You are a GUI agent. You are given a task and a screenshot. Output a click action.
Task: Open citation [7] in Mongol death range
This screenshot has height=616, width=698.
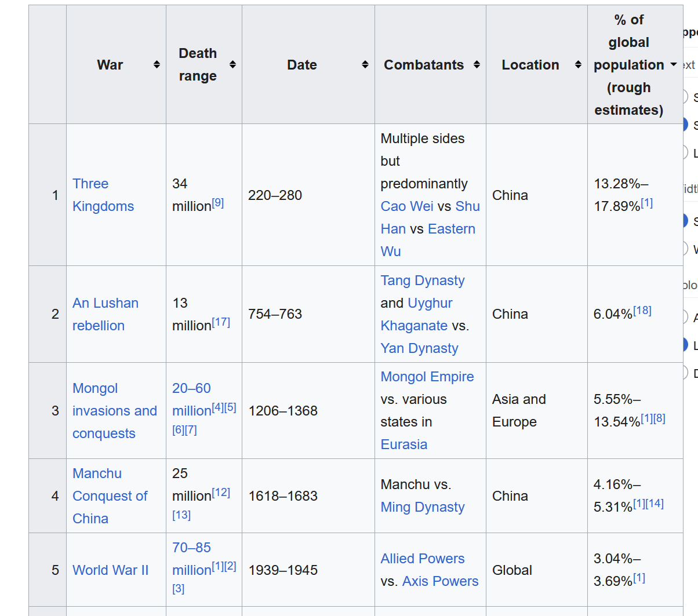[x=191, y=430]
